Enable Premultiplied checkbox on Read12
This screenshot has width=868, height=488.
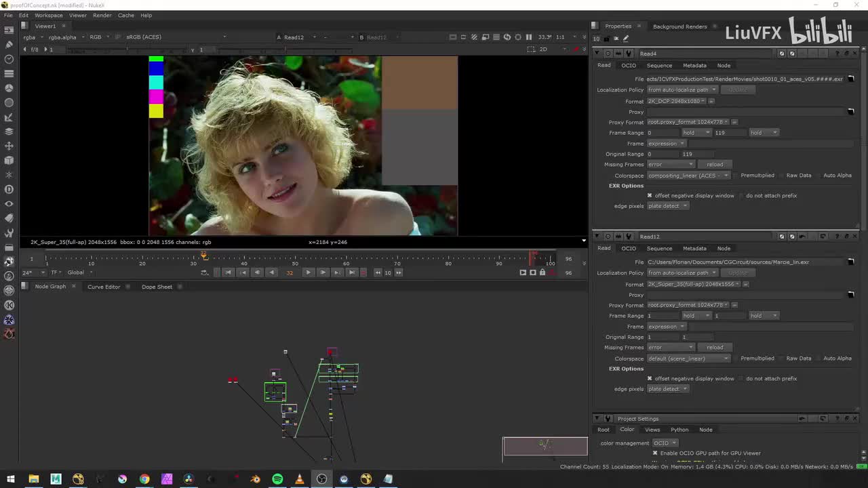[736, 359]
